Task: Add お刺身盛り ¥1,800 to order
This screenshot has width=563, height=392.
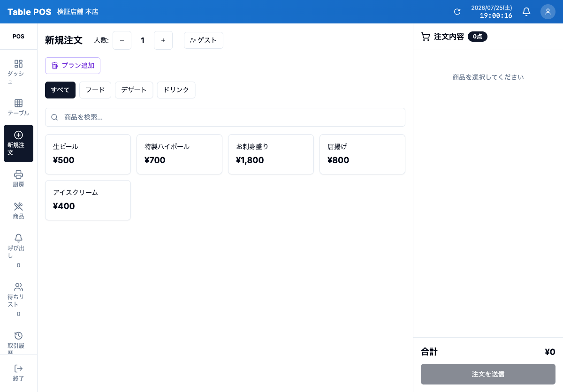Action: 271,154
